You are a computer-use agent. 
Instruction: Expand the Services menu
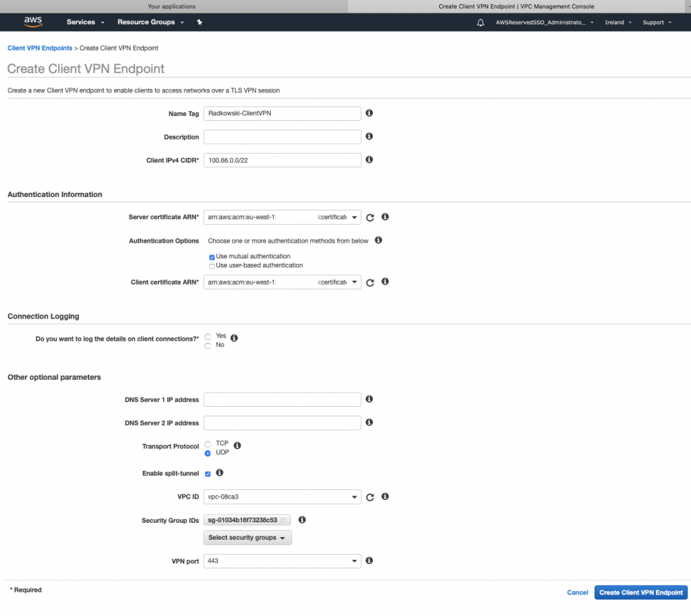86,22
